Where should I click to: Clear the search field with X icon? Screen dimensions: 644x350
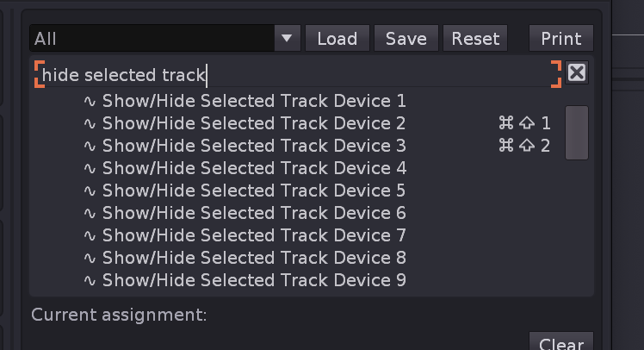pos(577,73)
